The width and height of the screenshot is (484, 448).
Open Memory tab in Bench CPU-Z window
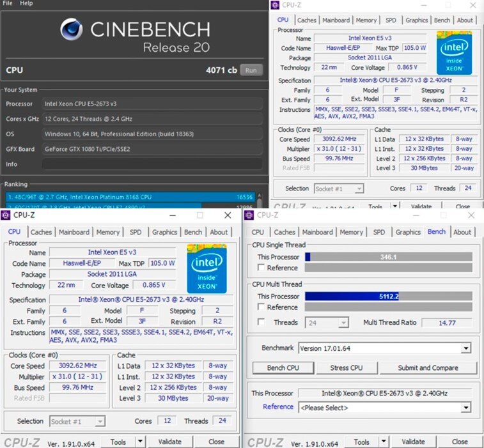coord(351,232)
